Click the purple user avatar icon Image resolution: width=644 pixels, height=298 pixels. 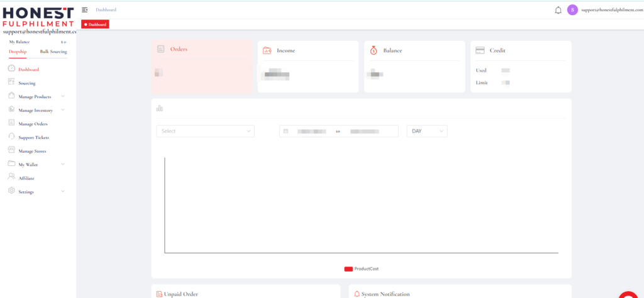pos(572,10)
